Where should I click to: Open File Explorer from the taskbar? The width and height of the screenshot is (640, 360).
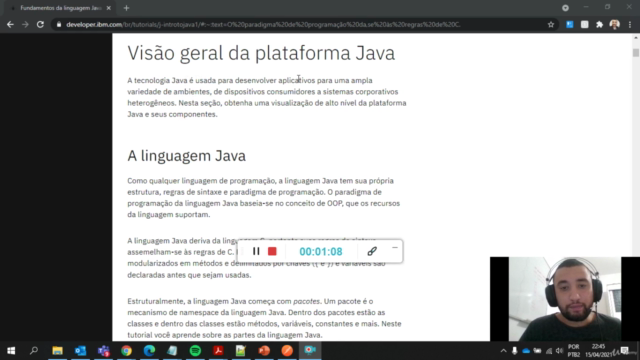tap(57, 351)
